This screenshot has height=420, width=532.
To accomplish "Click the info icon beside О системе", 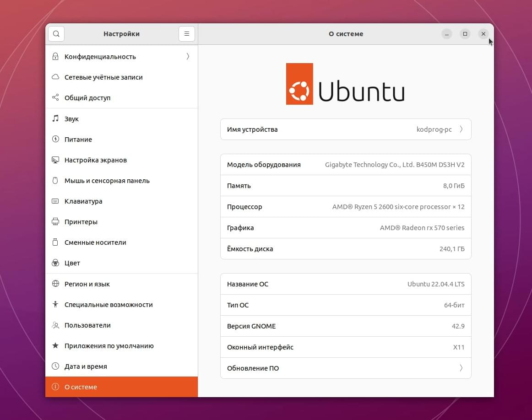I will point(55,387).
